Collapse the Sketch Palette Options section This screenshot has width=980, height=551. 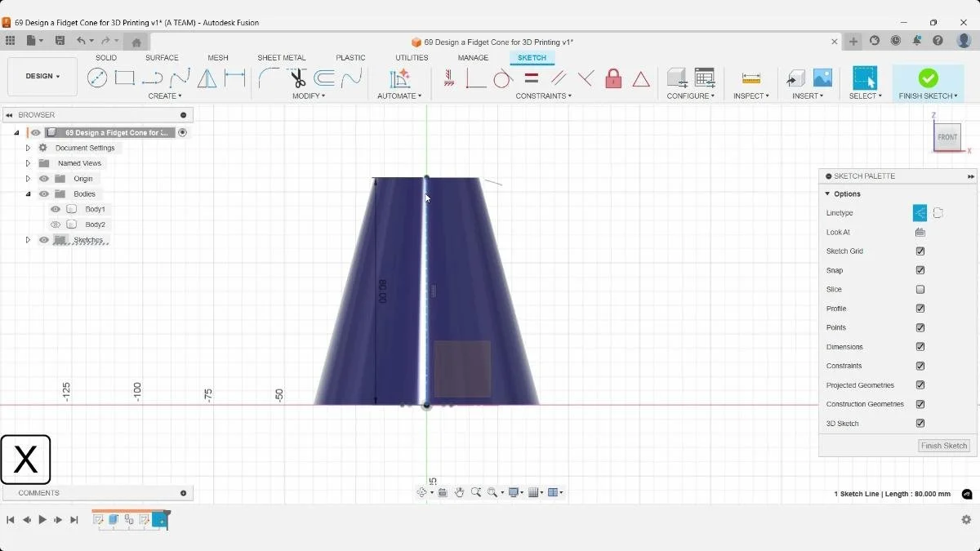827,194
